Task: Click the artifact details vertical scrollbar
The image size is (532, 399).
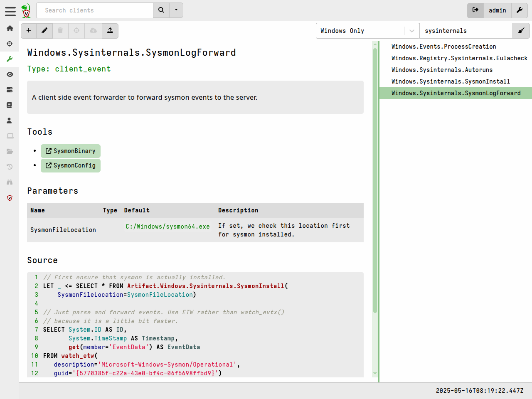Action: click(375, 180)
